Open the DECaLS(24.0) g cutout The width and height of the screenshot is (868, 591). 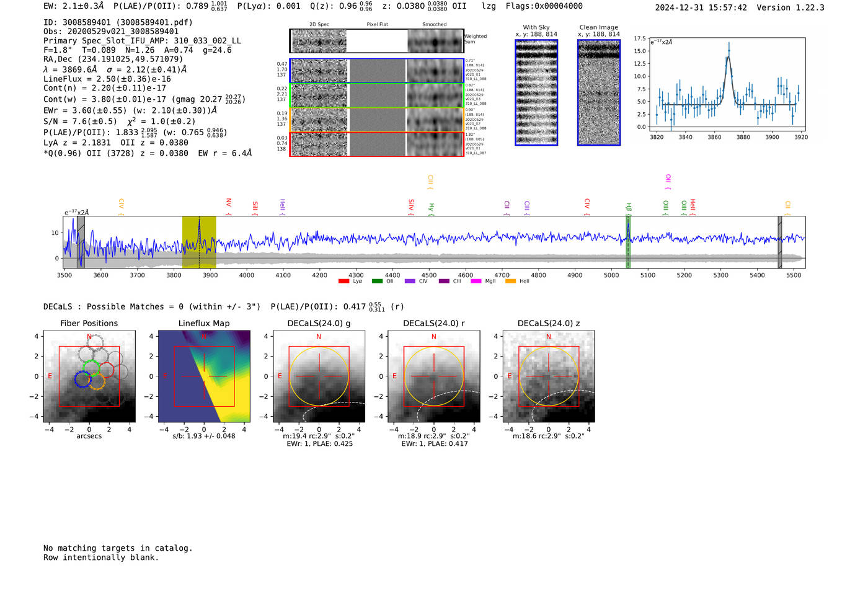coord(319,376)
